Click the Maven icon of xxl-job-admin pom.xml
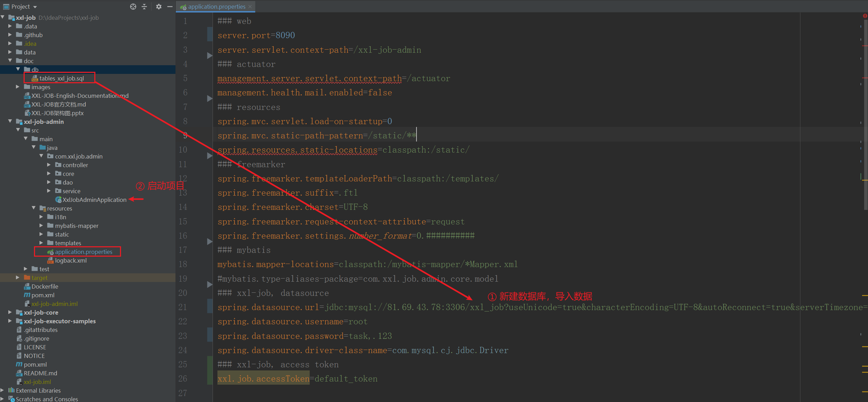The height and width of the screenshot is (402, 868). [x=27, y=295]
